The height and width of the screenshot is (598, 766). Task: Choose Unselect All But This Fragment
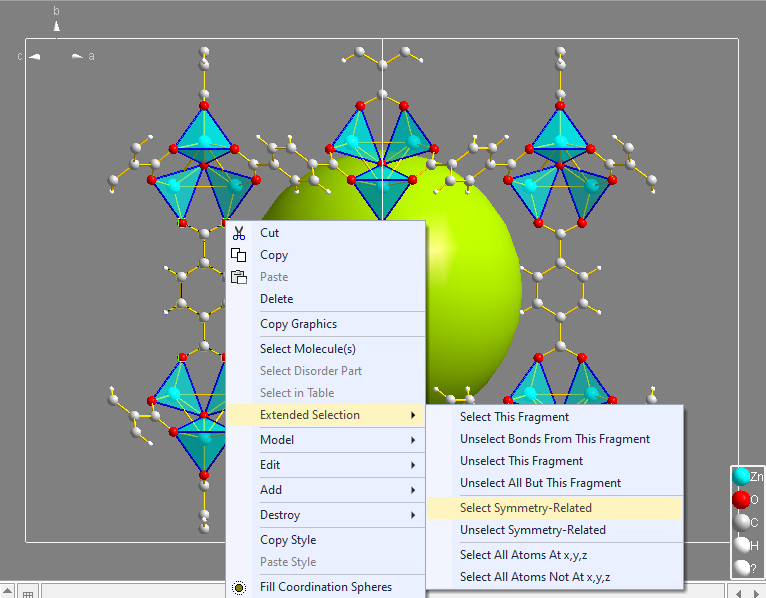(540, 483)
